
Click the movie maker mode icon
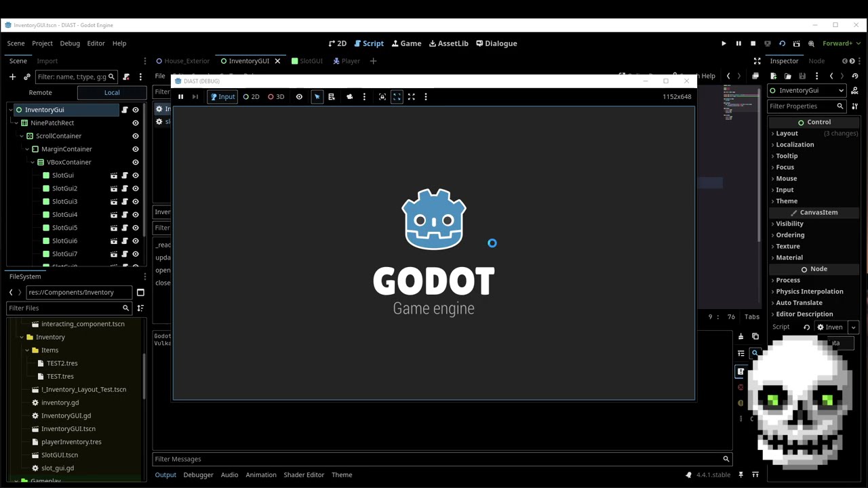(811, 43)
